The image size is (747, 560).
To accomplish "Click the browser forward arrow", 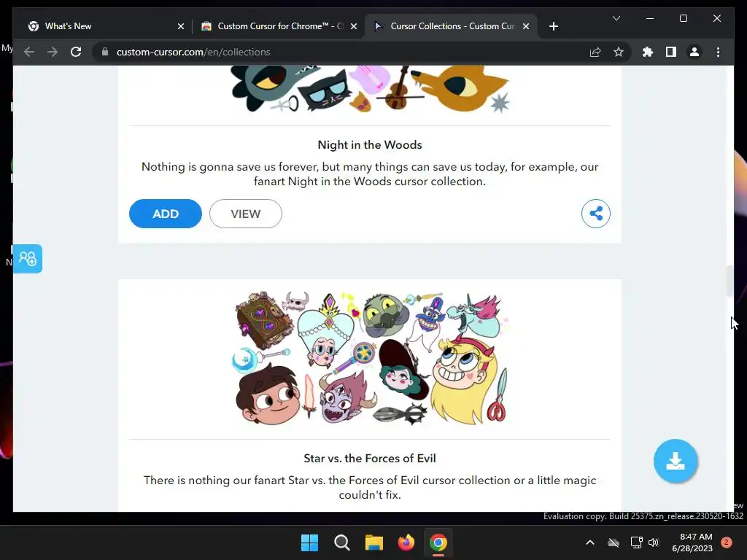I will [53, 52].
